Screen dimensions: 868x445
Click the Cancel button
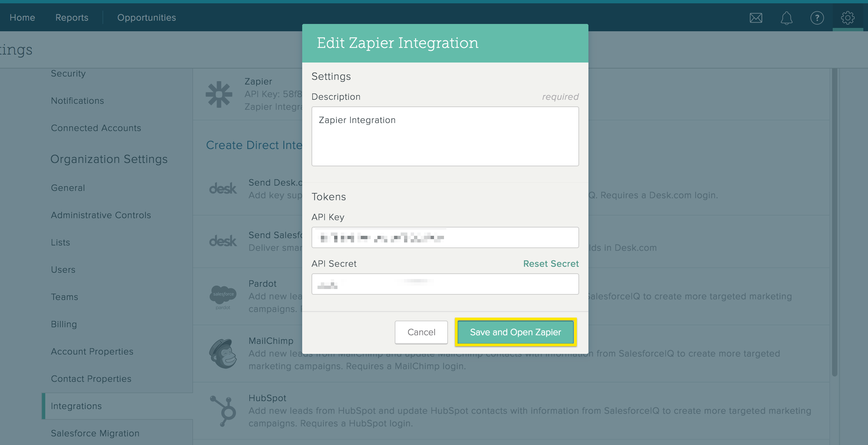coord(421,332)
